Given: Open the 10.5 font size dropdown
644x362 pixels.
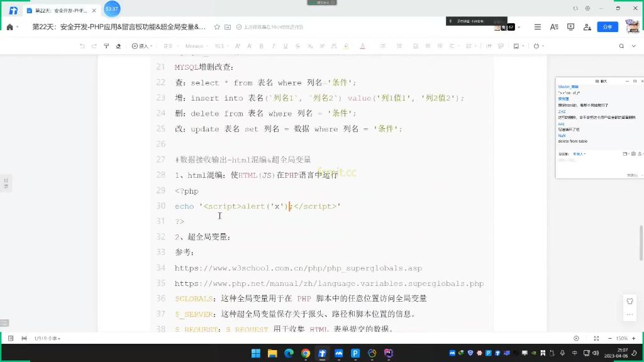Looking at the screenshot, I should click(221, 46).
